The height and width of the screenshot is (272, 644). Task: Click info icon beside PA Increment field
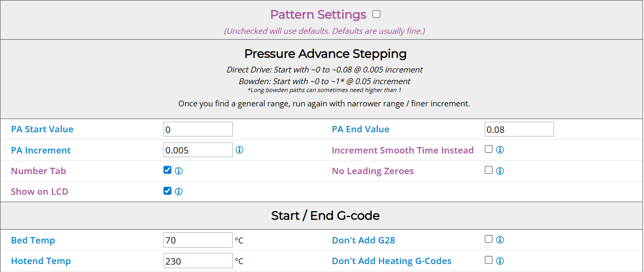[239, 150]
